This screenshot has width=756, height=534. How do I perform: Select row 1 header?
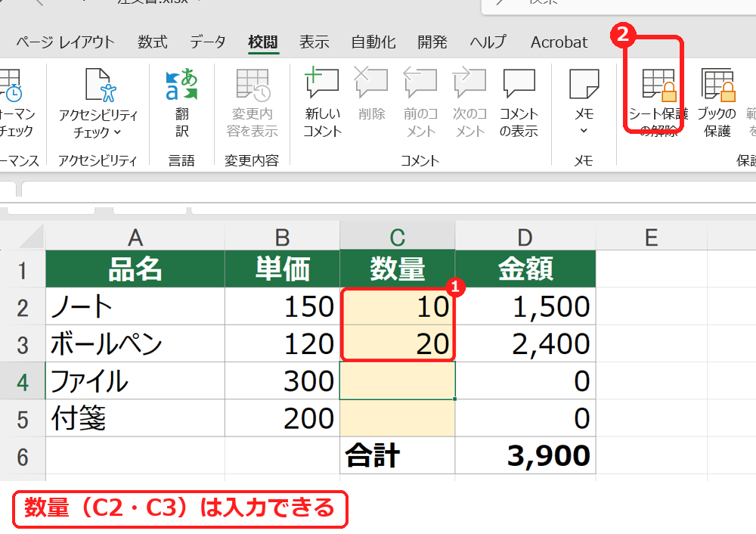22,269
